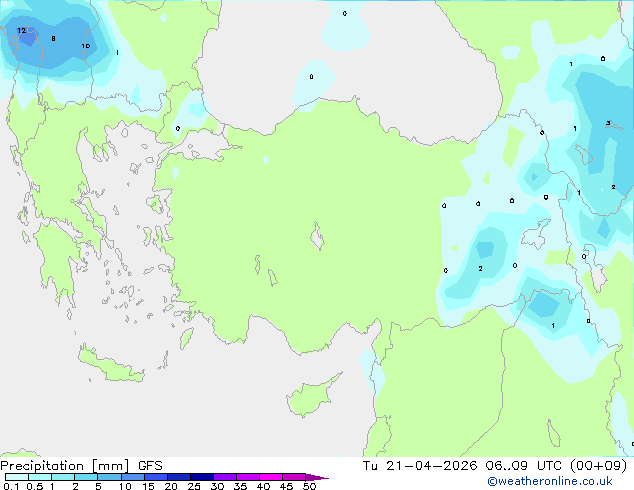Click the 1–2 mm legend color swatch
Viewport: 634px width, 490px height.
63,477
